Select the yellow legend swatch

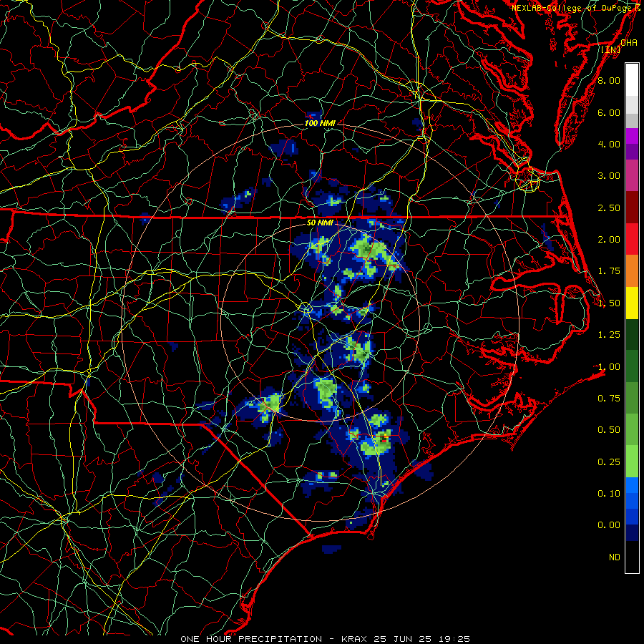(632, 303)
